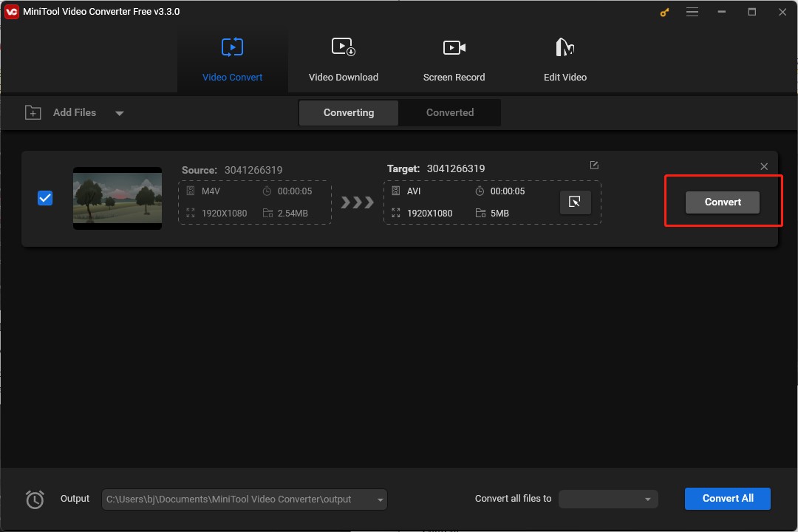The height and width of the screenshot is (532, 798).
Task: Open the schedule clock icon near Output
Action: pyautogui.click(x=34, y=499)
